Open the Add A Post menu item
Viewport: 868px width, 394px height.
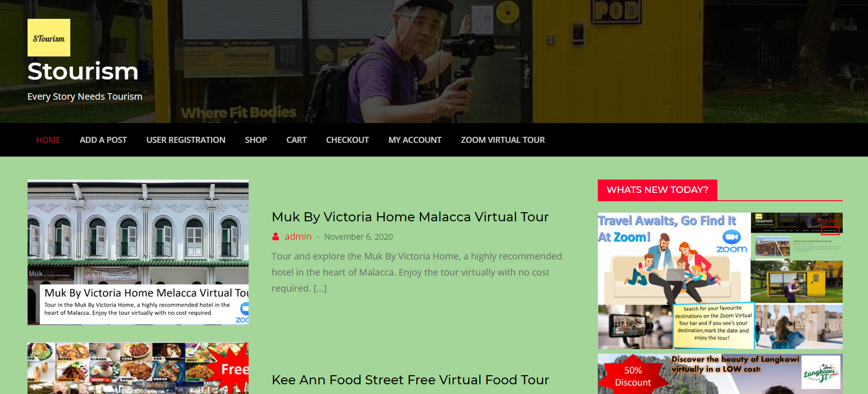coord(103,140)
